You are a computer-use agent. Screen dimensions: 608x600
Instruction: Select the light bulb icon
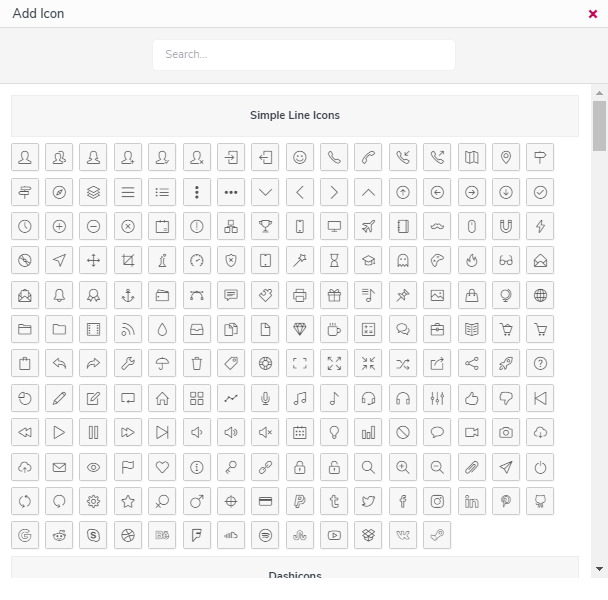click(334, 432)
